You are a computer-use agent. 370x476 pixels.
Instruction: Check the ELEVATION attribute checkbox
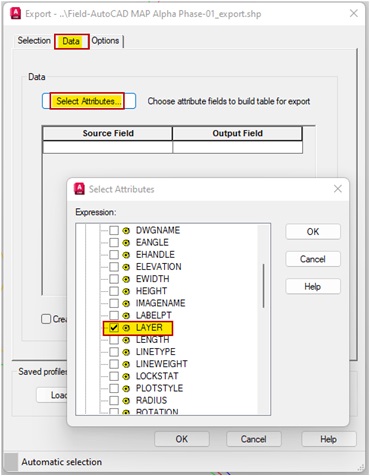(114, 267)
